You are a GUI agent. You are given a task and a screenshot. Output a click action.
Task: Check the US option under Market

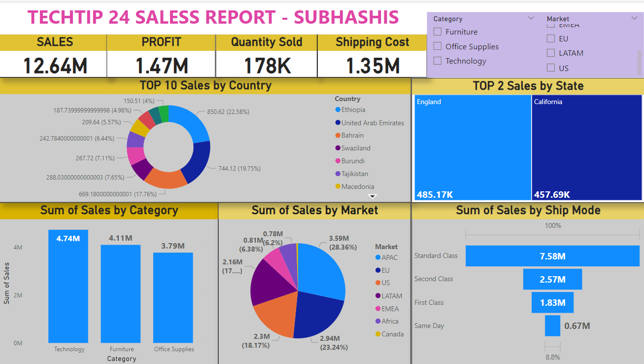(550, 68)
